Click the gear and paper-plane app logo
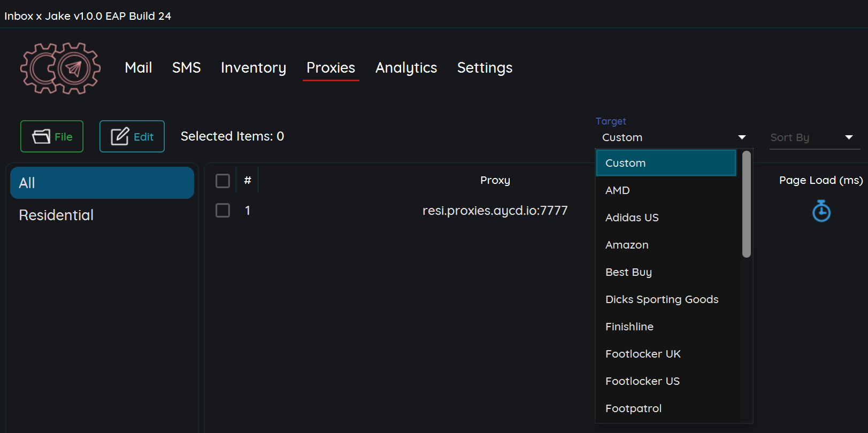 [60, 68]
